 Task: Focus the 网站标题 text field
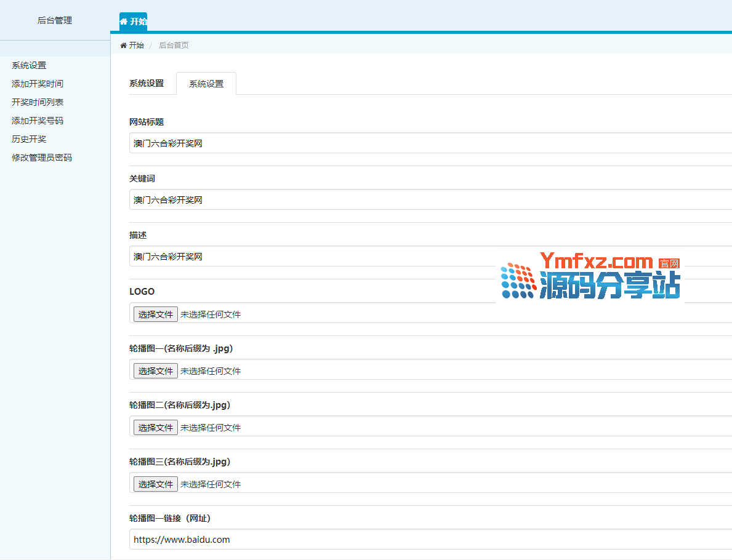click(x=430, y=143)
